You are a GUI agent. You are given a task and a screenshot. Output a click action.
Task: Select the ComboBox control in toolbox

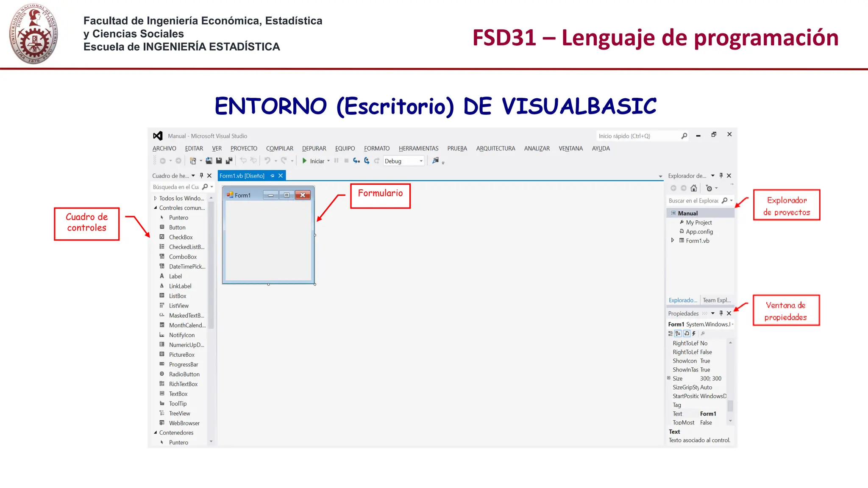pyautogui.click(x=183, y=257)
